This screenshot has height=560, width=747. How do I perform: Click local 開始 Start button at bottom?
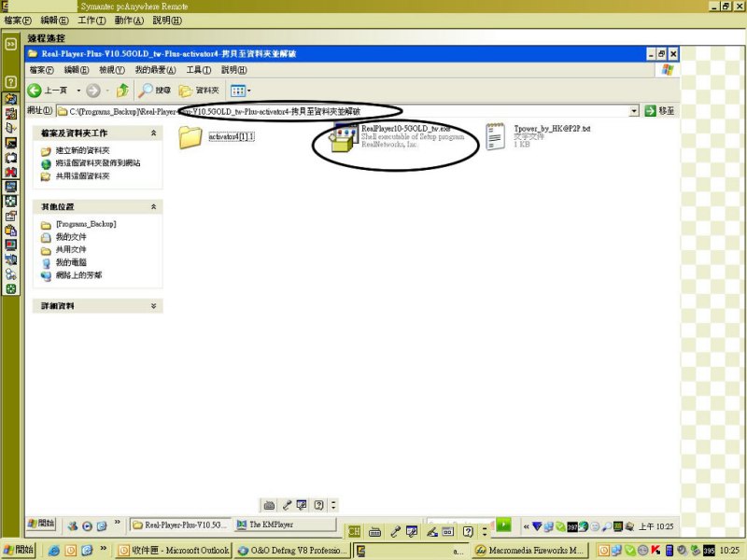click(20, 550)
